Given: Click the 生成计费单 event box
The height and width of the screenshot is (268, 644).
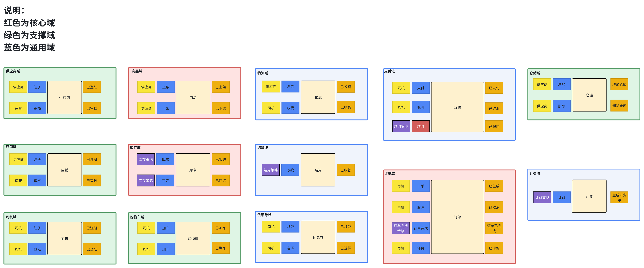Looking at the screenshot, I should click(x=619, y=197).
